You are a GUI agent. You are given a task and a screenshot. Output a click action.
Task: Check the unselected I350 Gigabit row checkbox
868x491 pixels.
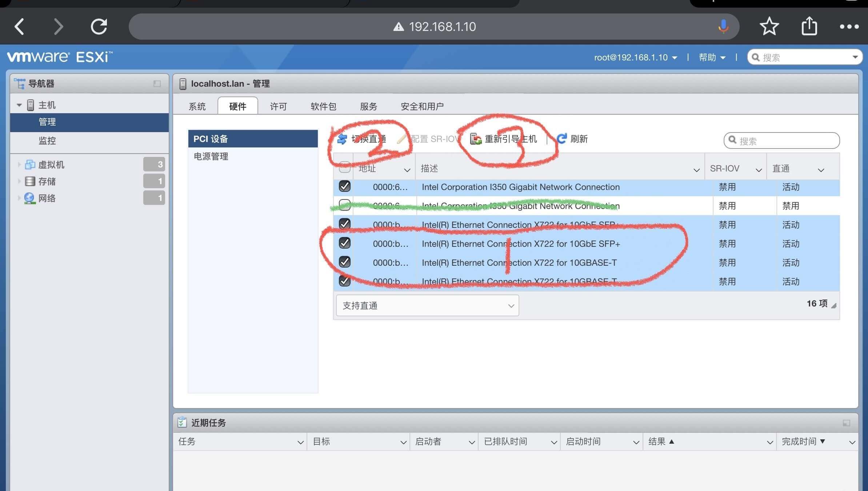click(344, 205)
